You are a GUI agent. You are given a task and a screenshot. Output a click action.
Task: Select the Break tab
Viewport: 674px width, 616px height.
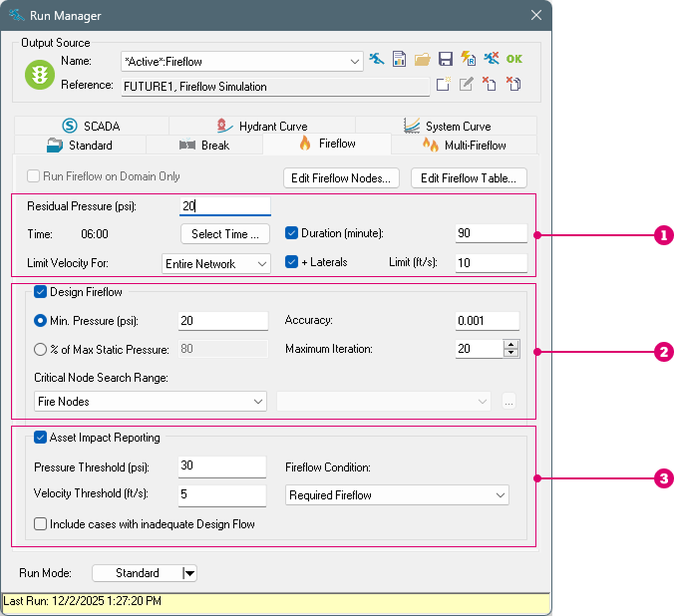(x=204, y=145)
